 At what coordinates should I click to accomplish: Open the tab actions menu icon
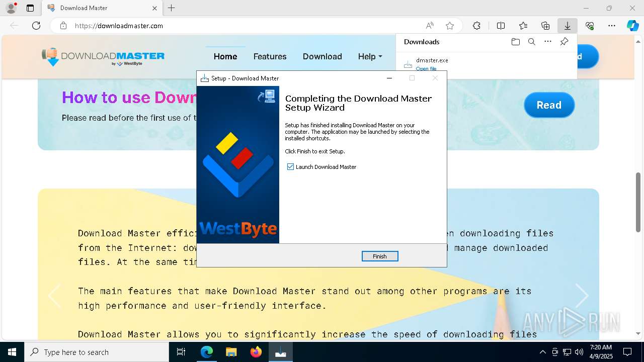[x=30, y=8]
